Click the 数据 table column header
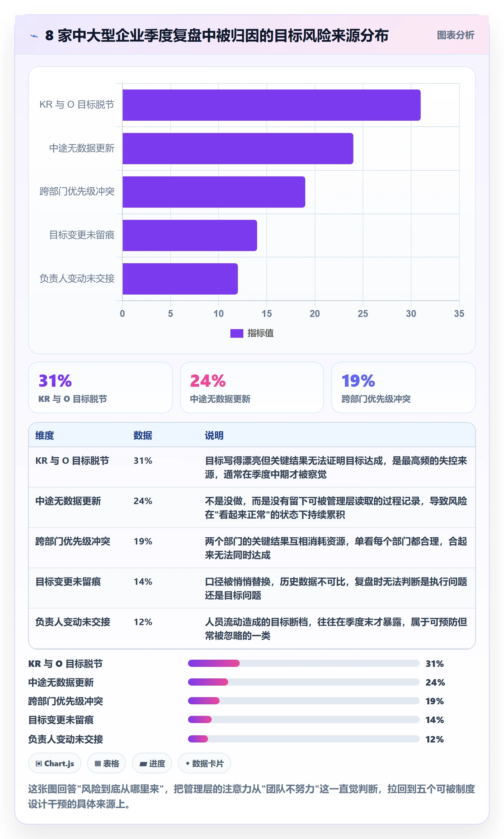This screenshot has height=839, width=504. pyautogui.click(x=143, y=435)
